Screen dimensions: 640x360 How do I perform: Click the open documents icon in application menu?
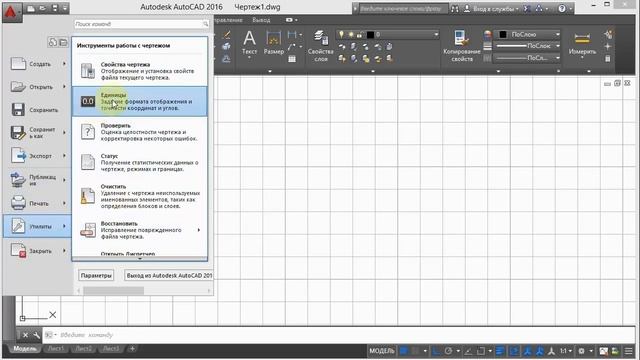coord(63,42)
